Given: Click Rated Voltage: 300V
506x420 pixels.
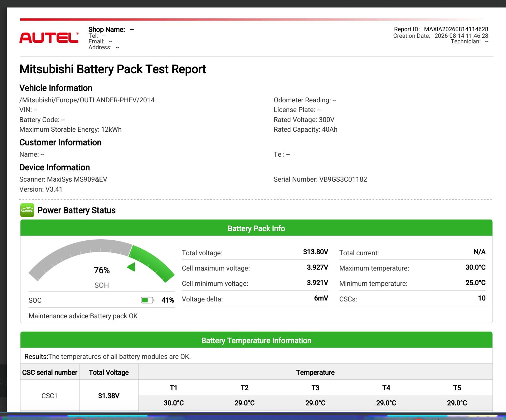Looking at the screenshot, I should (x=304, y=120).
